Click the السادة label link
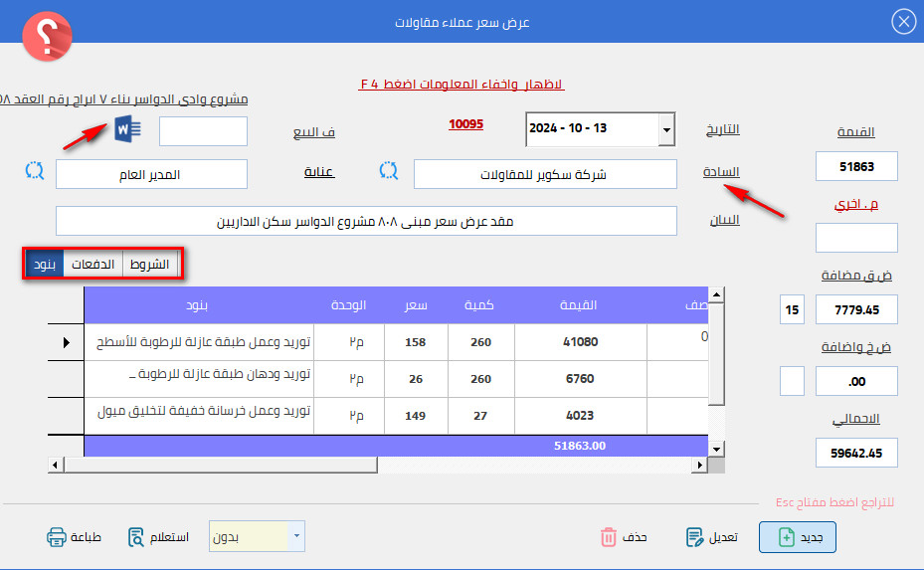 pyautogui.click(x=721, y=173)
